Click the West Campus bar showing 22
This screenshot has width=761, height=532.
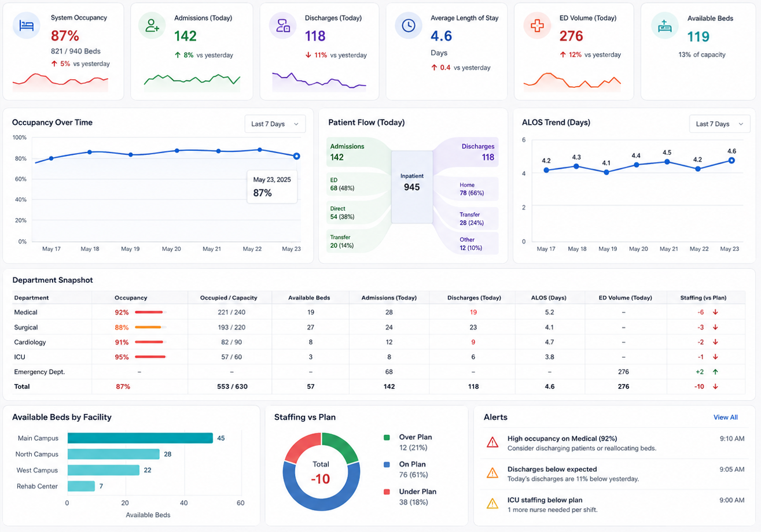click(104, 470)
